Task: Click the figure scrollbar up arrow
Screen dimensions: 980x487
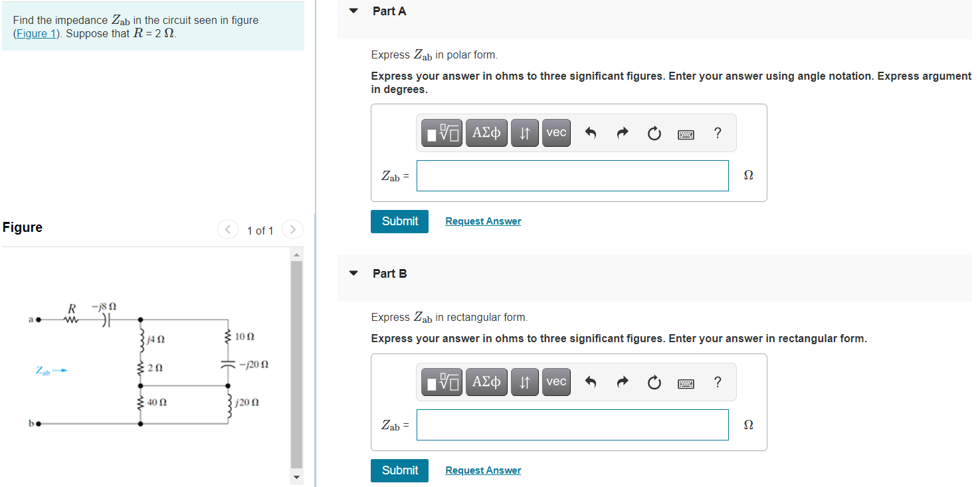Action: coord(297,254)
